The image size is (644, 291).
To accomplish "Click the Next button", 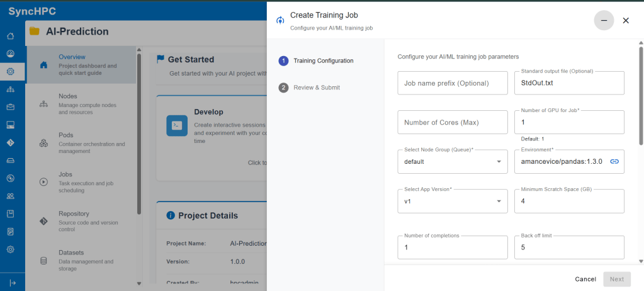I will click(x=616, y=279).
